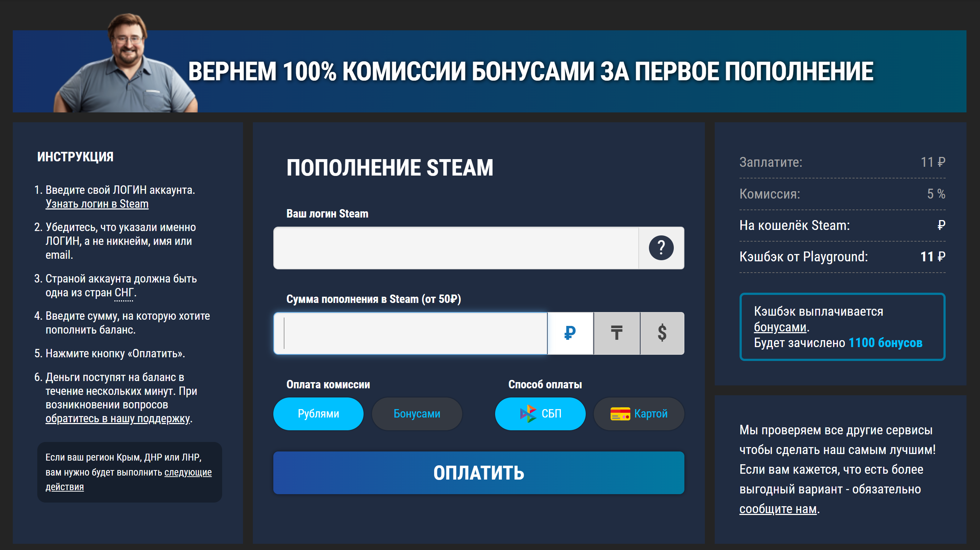
Task: Open 'следующие действия' link
Action: (x=188, y=472)
